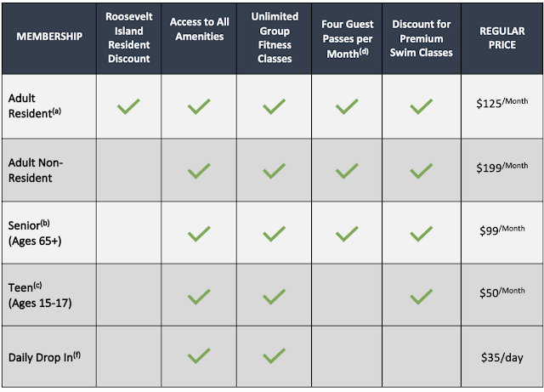Image resolution: width=544 pixels, height=392 pixels.
Task: Click Teen unlimited group fitness checkmark
Action: click(274, 297)
